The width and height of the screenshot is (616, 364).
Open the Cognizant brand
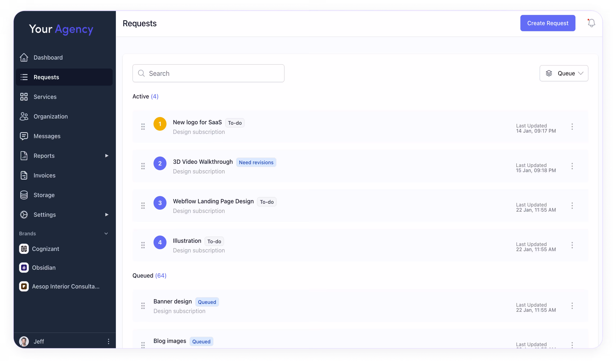coord(46,249)
